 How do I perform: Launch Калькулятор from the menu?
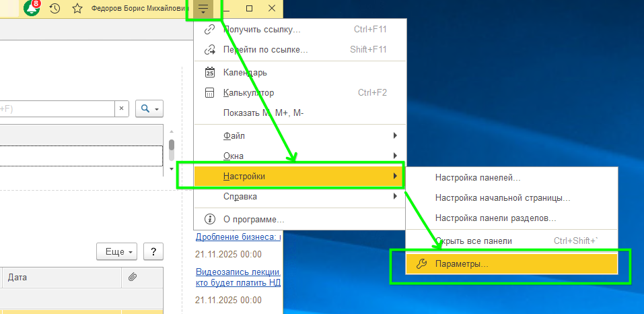(248, 92)
